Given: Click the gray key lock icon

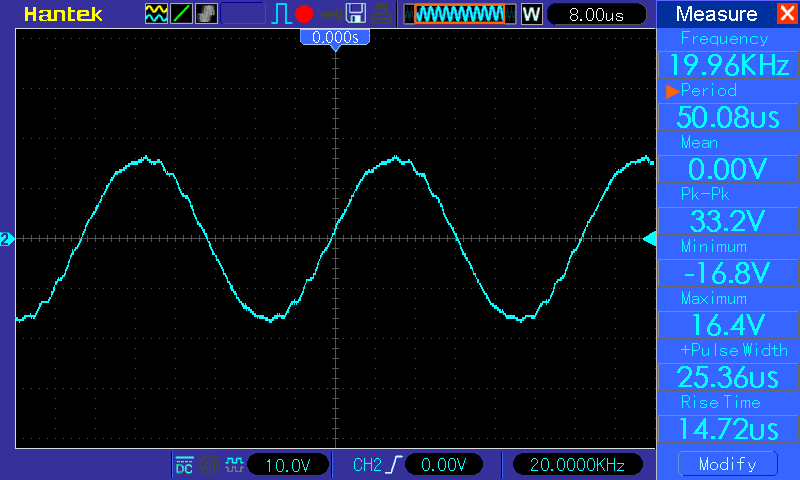Looking at the screenshot, I should 332,15.
